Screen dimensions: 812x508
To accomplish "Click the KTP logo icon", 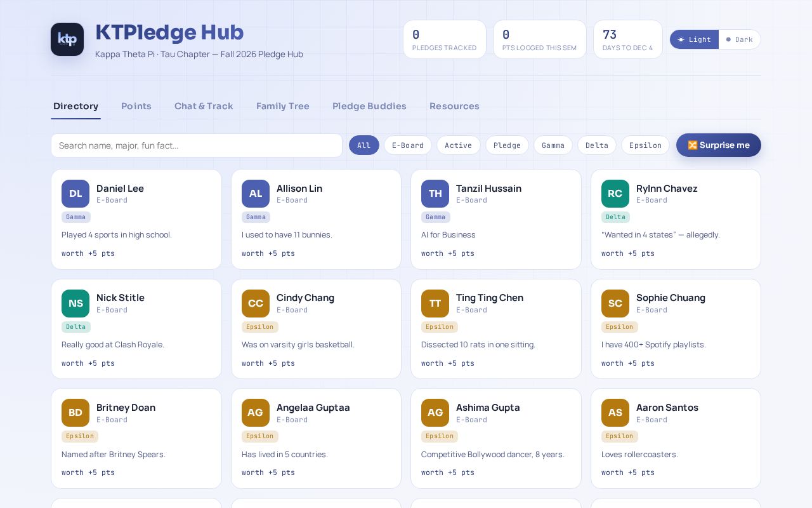I will coord(67,39).
